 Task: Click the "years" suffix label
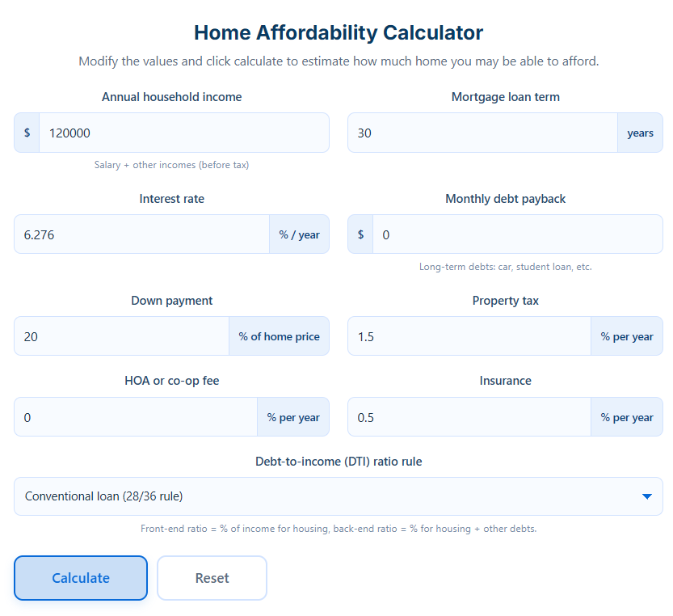[640, 133]
